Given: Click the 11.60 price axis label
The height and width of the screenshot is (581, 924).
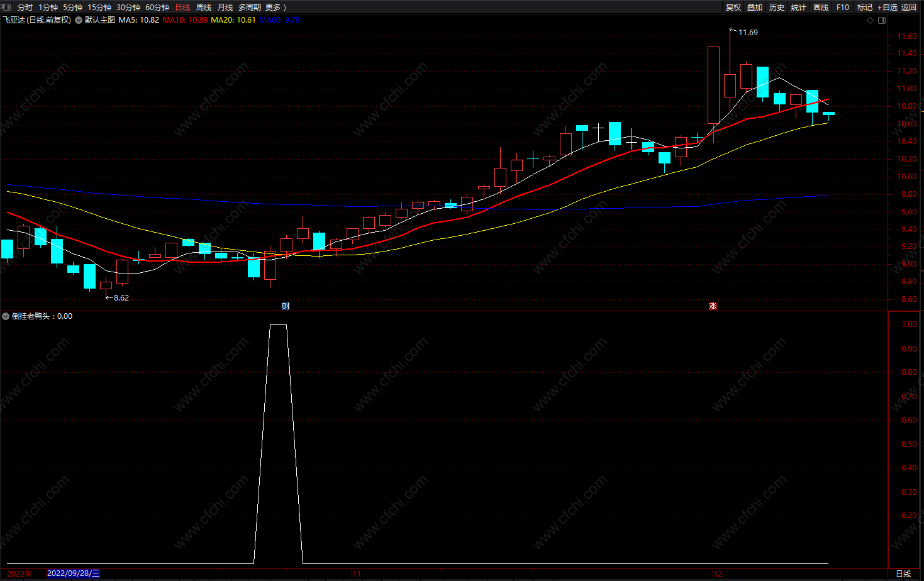Looking at the screenshot, I should point(907,36).
